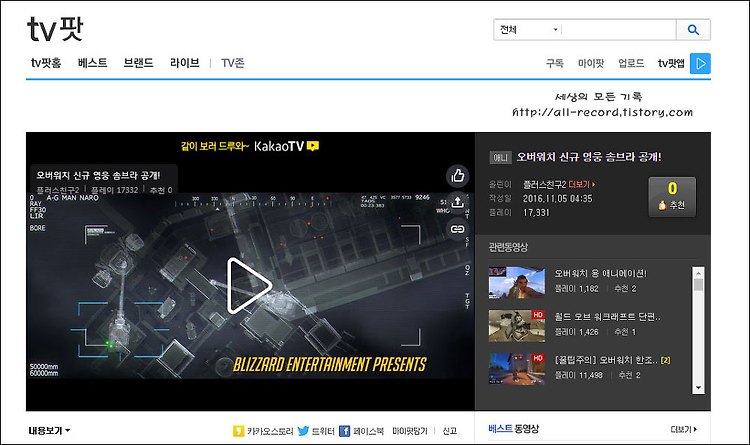This screenshot has width=750, height=445.
Task: Click the related videos scrollbar thumb
Action: 698,285
